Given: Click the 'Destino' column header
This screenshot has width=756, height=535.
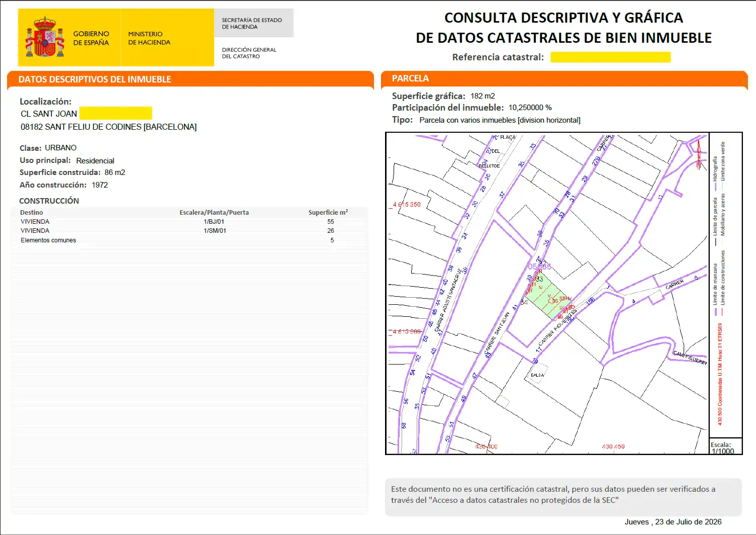Looking at the screenshot, I should point(31,213).
